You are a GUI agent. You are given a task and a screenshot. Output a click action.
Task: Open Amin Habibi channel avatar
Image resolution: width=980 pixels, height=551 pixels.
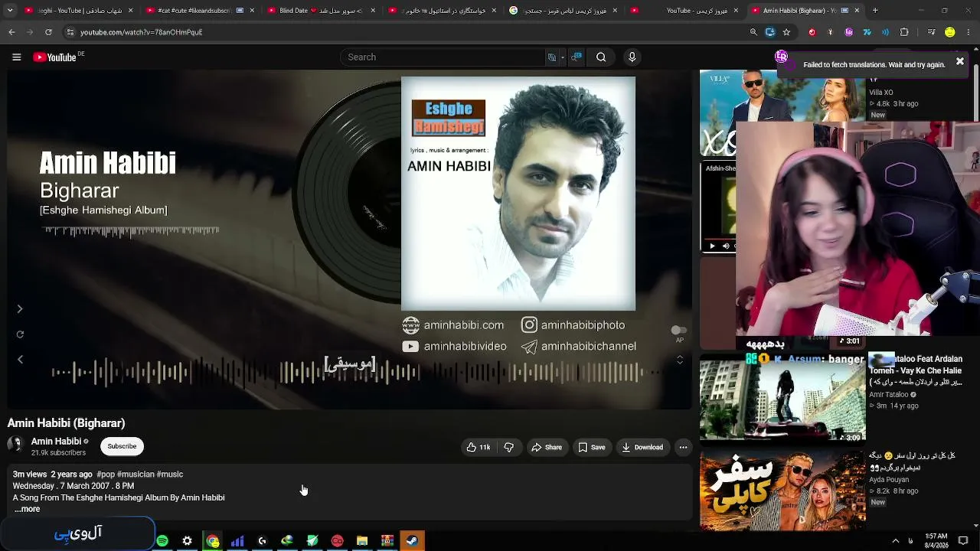pos(15,445)
